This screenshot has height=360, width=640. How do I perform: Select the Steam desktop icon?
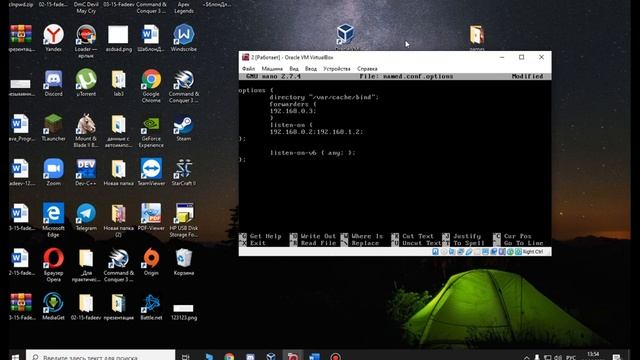[x=184, y=128]
